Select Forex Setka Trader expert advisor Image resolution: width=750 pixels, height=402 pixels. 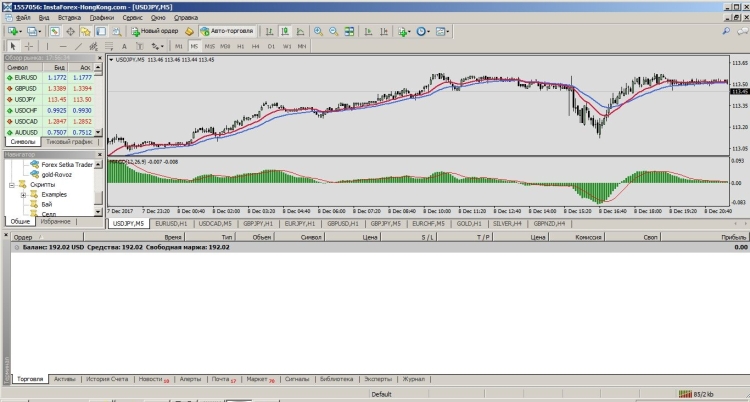[x=66, y=165]
